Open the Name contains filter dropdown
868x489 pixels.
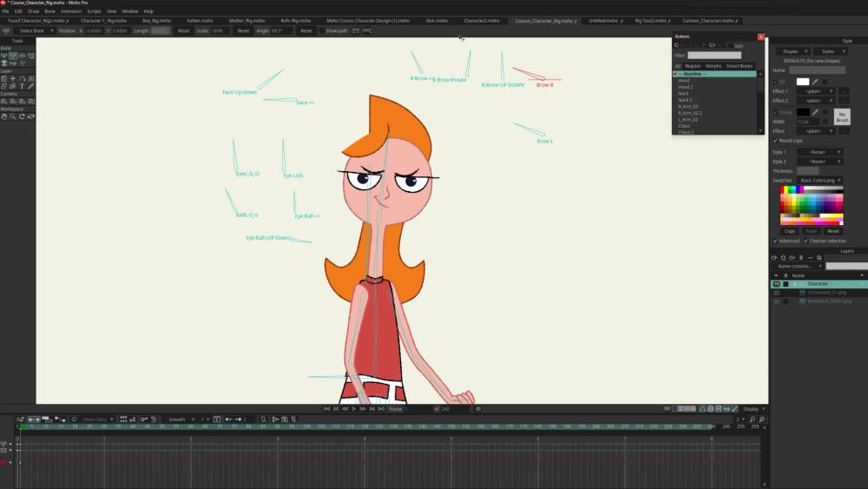click(x=798, y=267)
